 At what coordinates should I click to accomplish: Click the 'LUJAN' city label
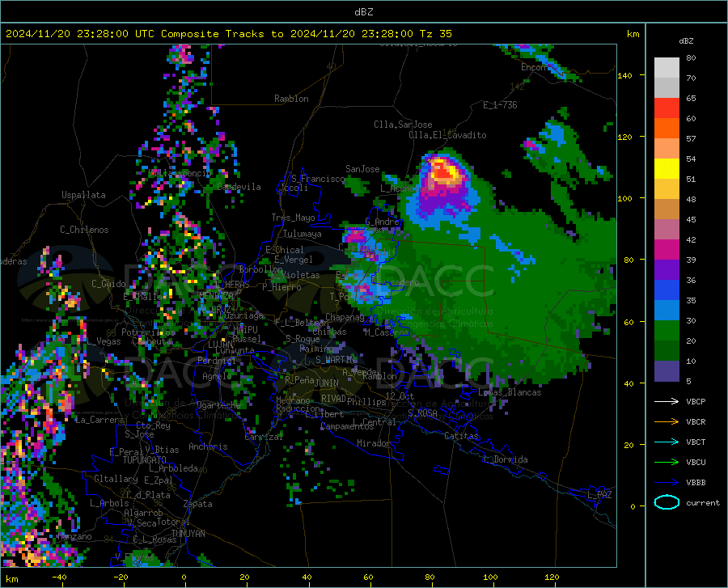pos(220,345)
